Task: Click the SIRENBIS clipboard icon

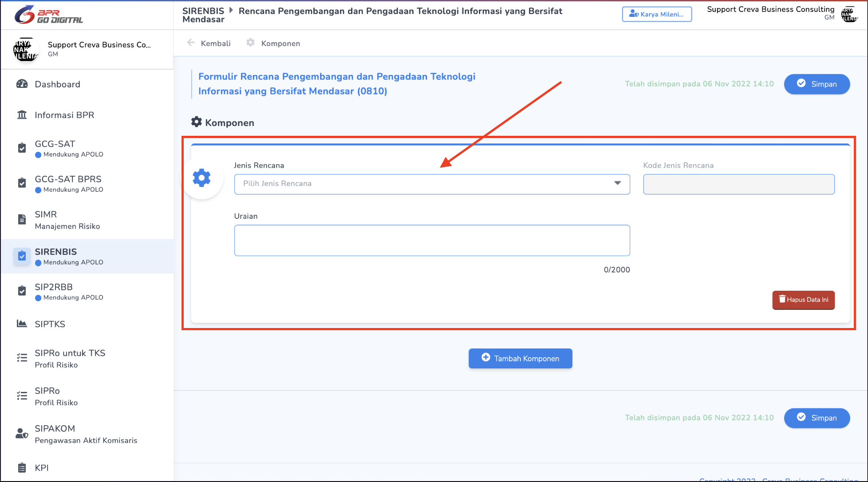Action: click(x=22, y=256)
